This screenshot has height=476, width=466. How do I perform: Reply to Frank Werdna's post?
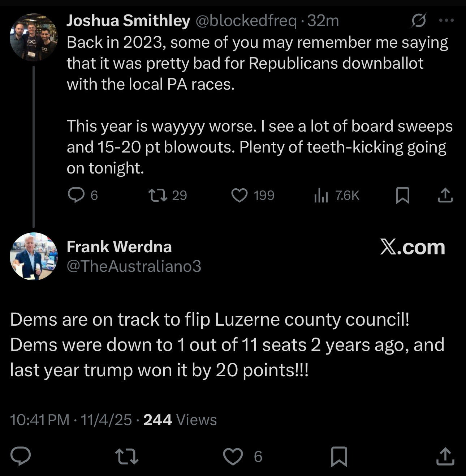pos(20,456)
